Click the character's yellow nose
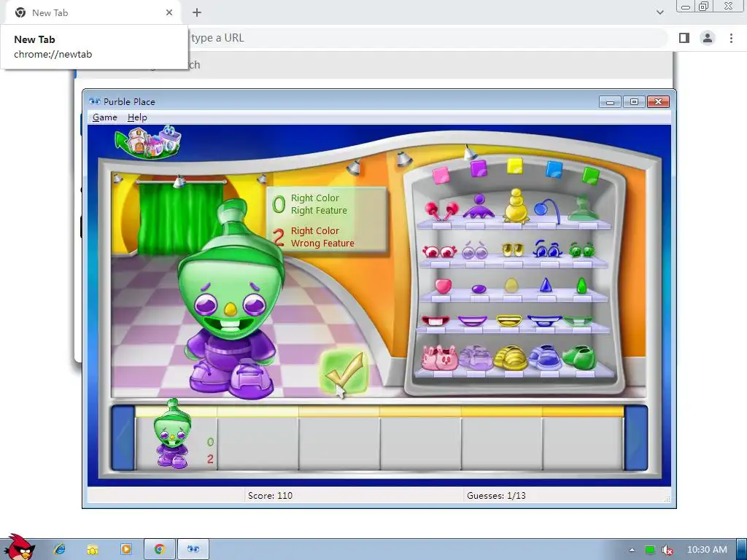The height and width of the screenshot is (560, 747). click(x=230, y=309)
